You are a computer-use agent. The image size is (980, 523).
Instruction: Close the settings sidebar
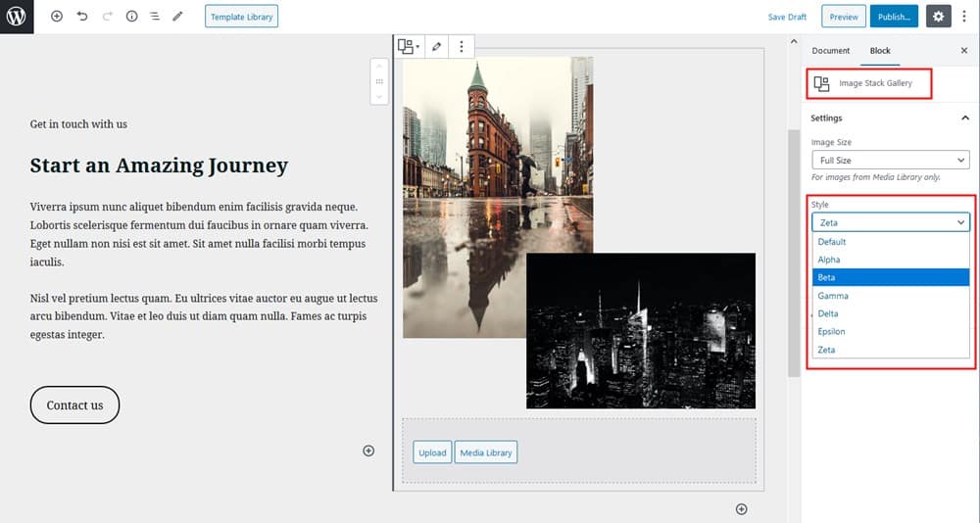point(963,51)
